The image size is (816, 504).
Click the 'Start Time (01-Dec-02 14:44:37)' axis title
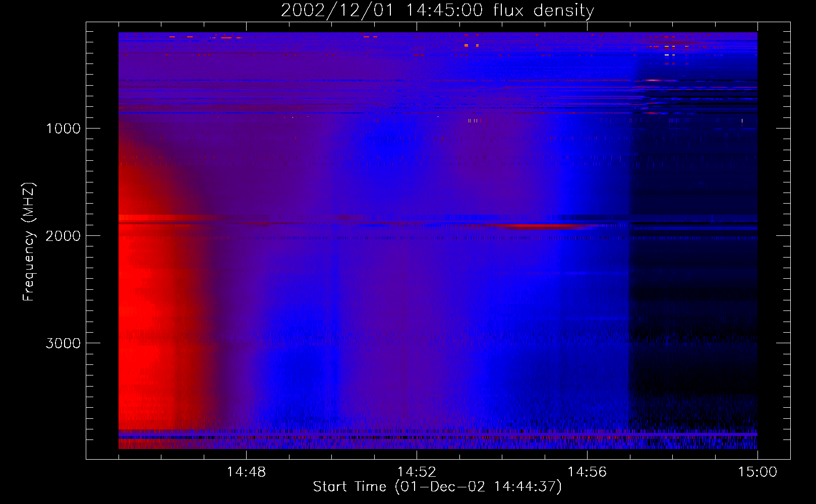[437, 487]
